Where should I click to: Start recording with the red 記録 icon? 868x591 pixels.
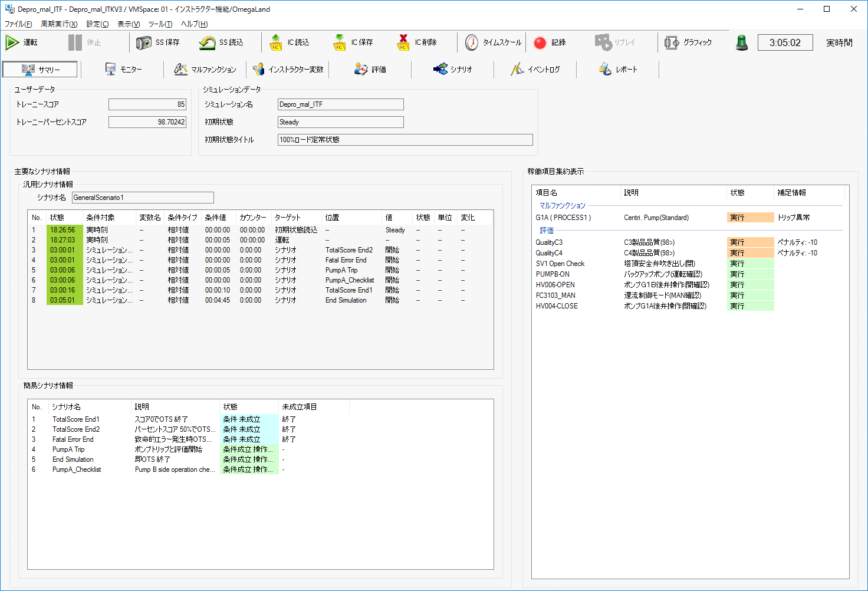(x=540, y=42)
